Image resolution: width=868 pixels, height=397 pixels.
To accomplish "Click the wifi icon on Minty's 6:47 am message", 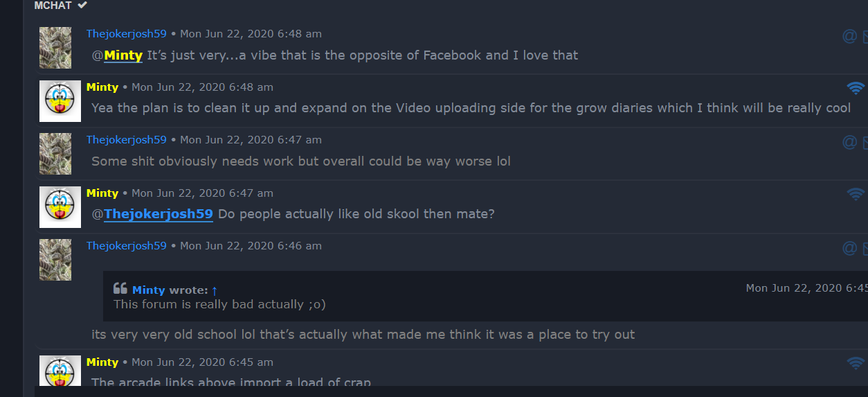I will 856,194.
